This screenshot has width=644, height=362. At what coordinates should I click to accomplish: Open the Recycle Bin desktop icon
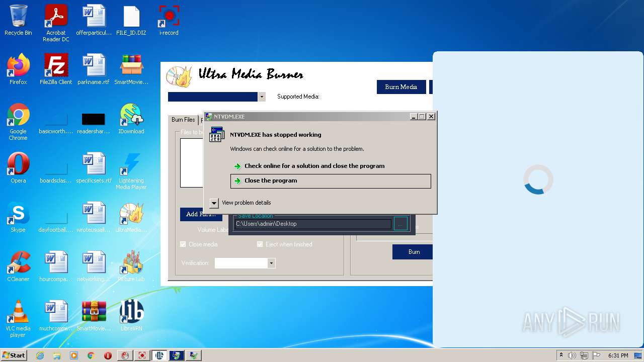(18, 20)
